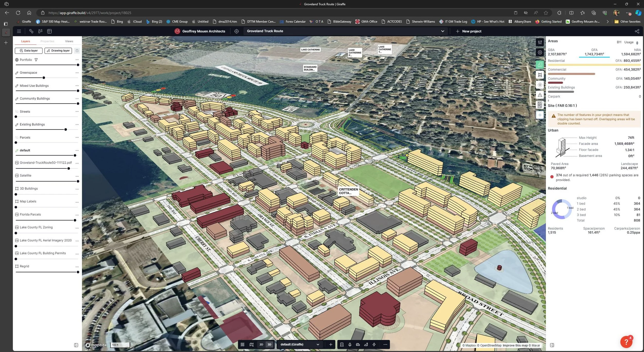Image resolution: width=644 pixels, height=352 pixels.
Task: Switch to the Properties tab
Action: [x=47, y=41]
